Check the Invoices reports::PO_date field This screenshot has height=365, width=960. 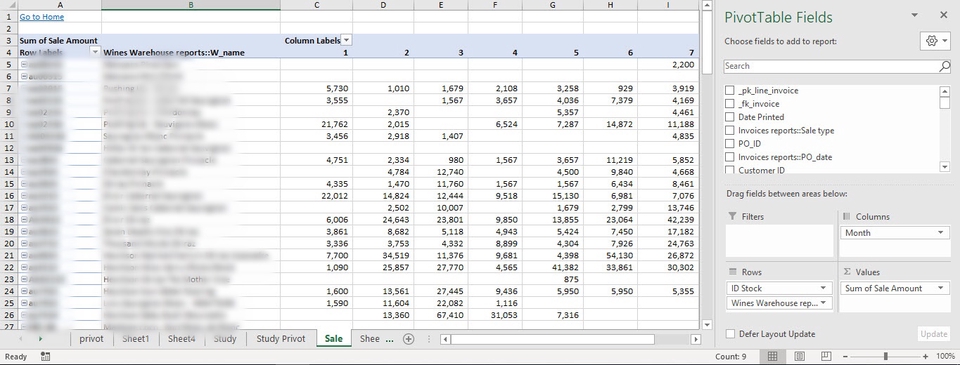coord(729,157)
